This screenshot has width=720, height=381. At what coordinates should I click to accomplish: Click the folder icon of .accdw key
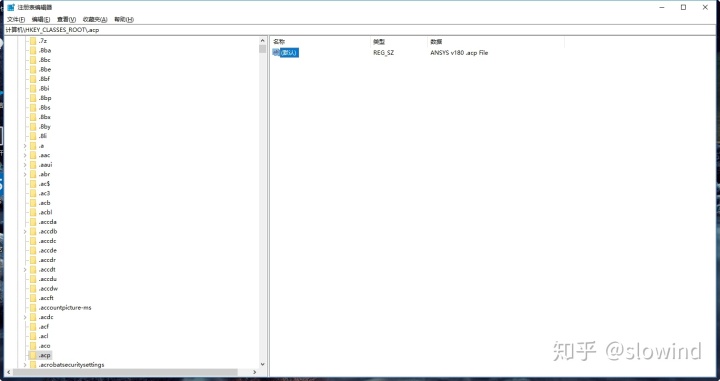[33, 289]
